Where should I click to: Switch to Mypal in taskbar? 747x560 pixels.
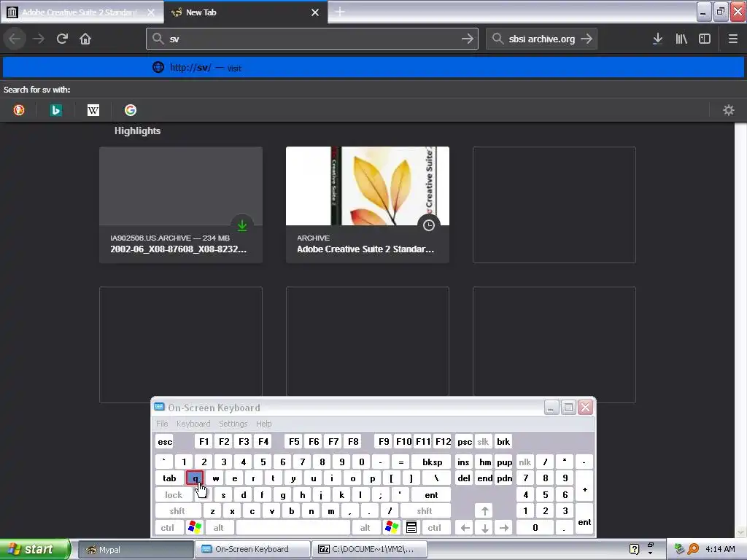135,549
